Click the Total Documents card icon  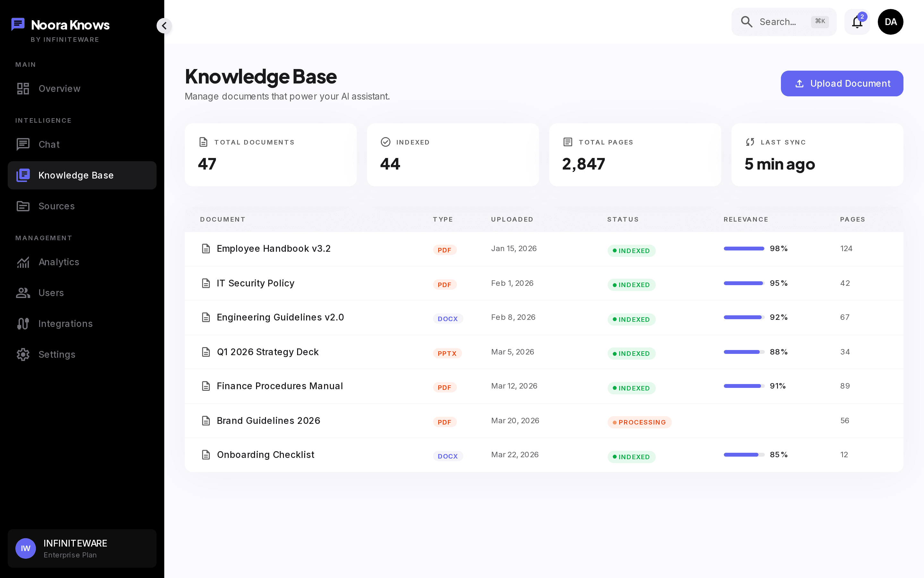(203, 142)
